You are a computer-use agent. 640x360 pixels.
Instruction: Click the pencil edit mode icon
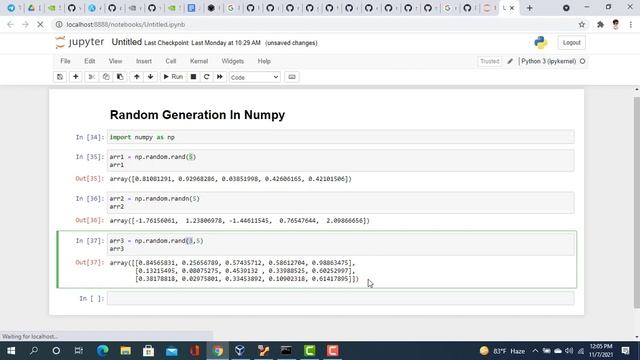point(510,61)
